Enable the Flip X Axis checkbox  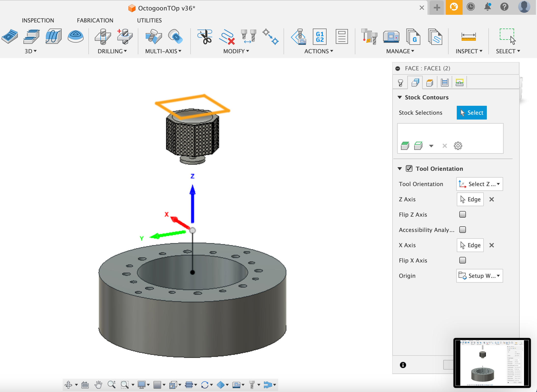click(x=463, y=260)
